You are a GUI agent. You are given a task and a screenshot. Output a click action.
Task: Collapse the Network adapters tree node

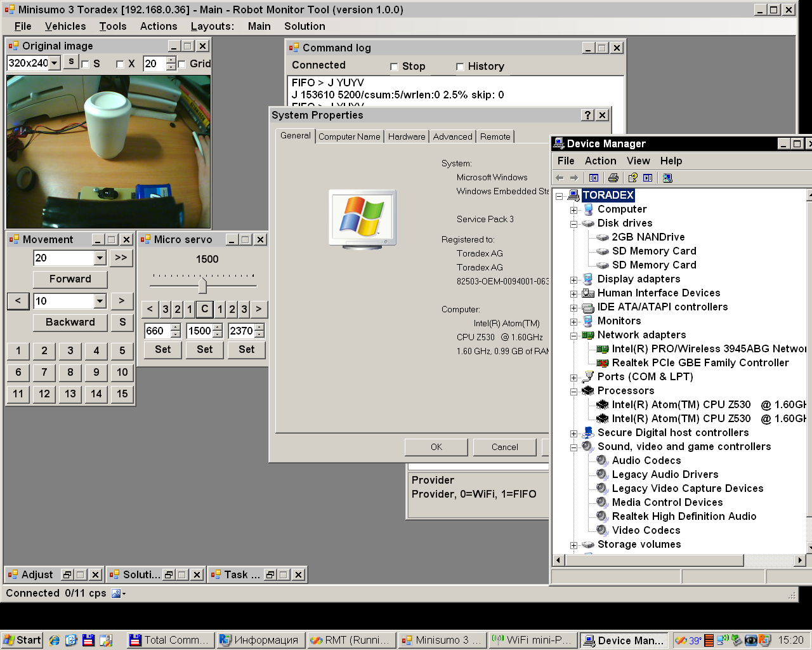coord(573,335)
